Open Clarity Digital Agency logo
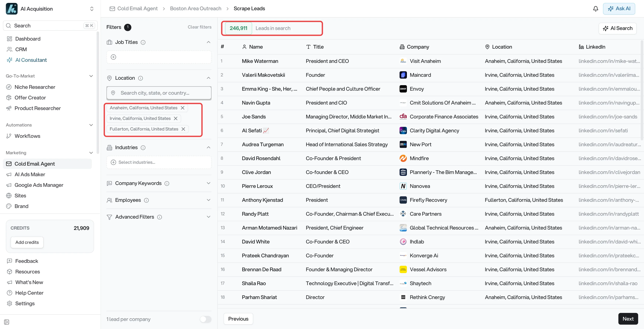Screen dimensions: 644x329 click(x=403, y=130)
